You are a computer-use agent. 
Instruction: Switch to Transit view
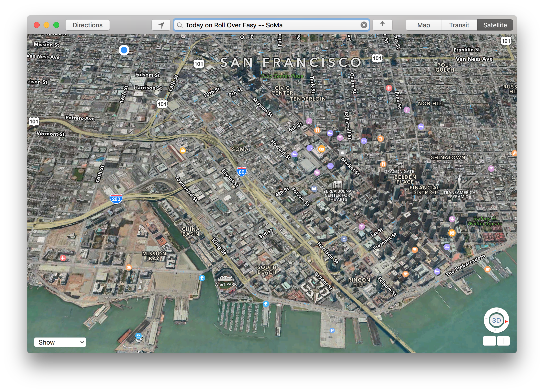click(x=459, y=25)
